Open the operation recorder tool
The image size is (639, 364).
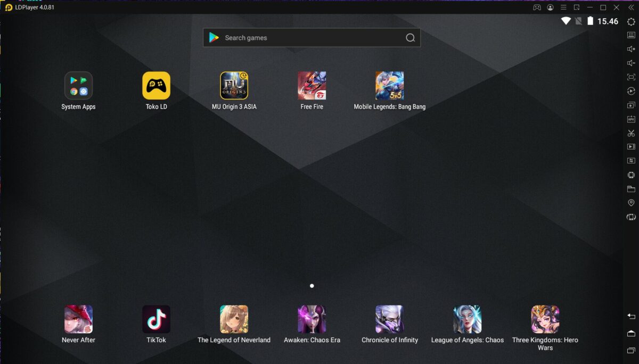(x=631, y=90)
